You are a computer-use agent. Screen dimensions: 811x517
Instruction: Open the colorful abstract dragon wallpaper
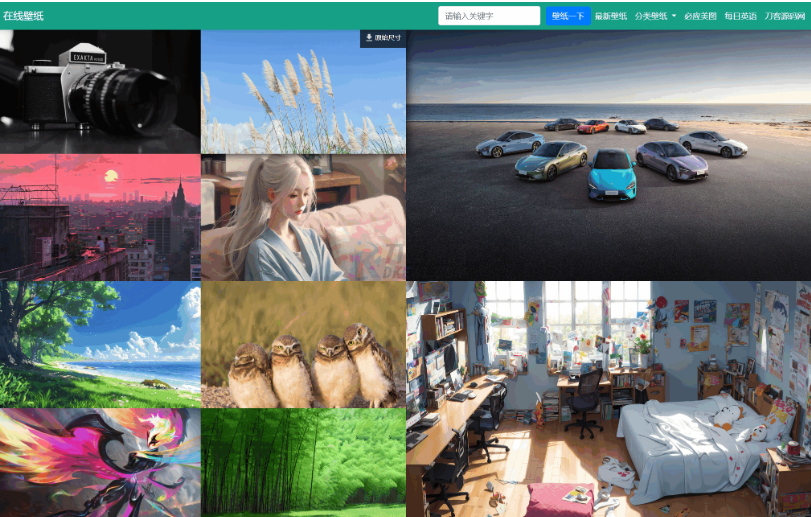(x=100, y=463)
